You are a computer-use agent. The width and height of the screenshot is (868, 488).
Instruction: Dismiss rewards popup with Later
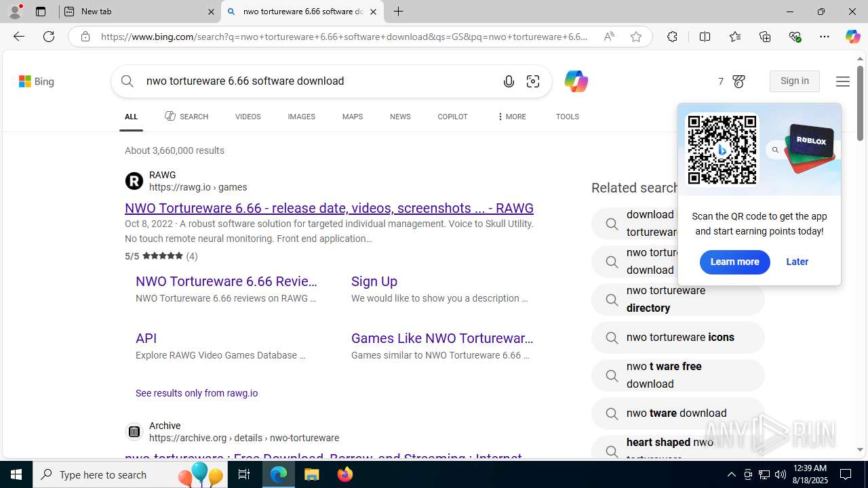click(797, 262)
